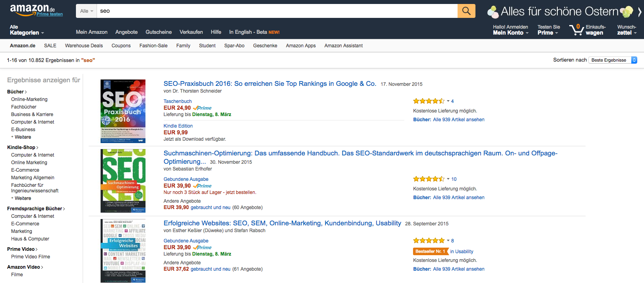Click the 10 reviews count link
The image size is (644, 283).
tap(454, 179)
